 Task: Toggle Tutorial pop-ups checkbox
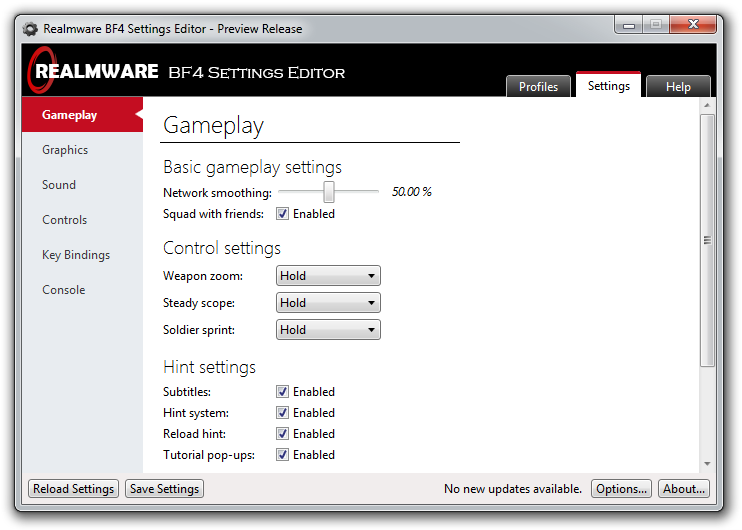click(283, 455)
